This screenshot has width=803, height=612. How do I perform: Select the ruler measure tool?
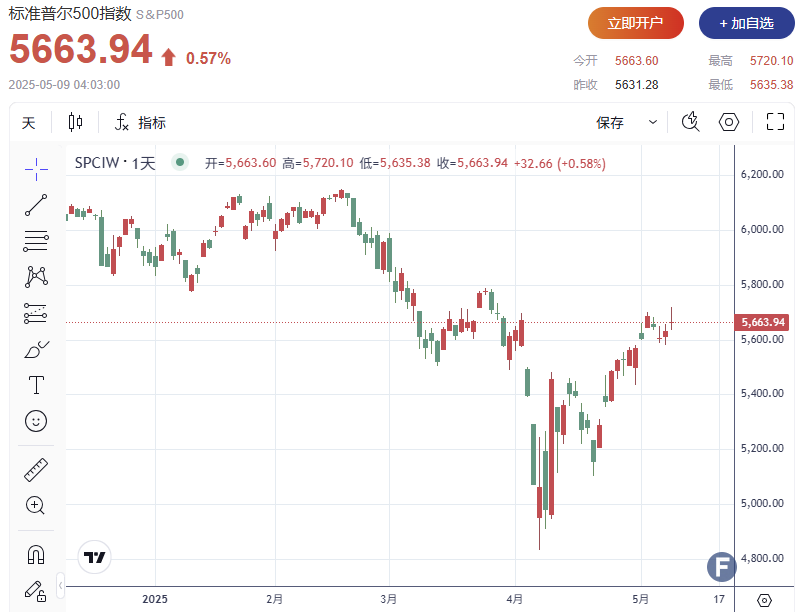(x=36, y=469)
